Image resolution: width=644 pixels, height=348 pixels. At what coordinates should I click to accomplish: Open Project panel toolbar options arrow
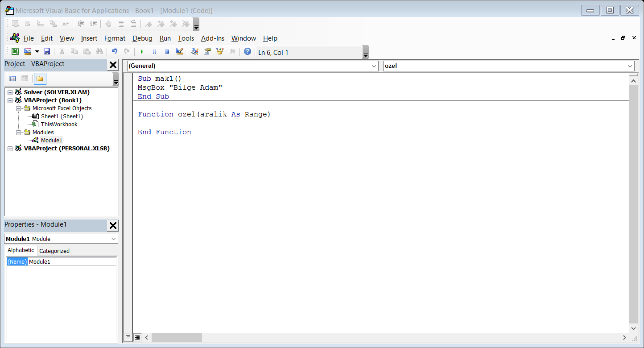[x=116, y=79]
